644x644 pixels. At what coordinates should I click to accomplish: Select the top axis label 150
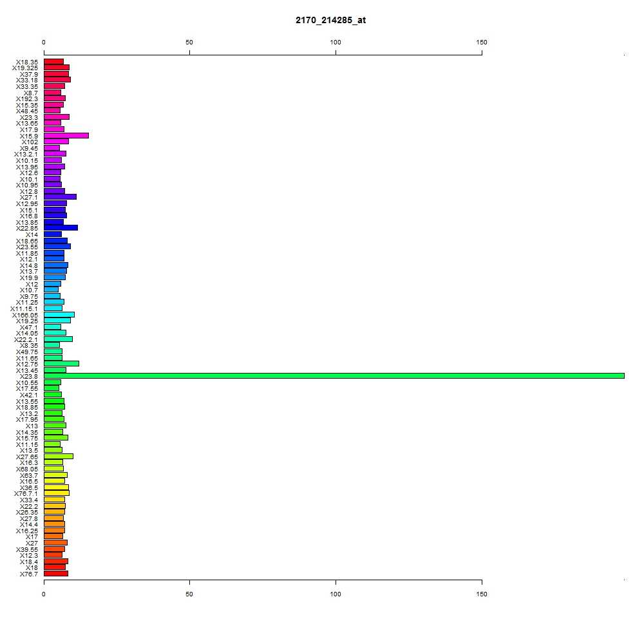(x=482, y=43)
